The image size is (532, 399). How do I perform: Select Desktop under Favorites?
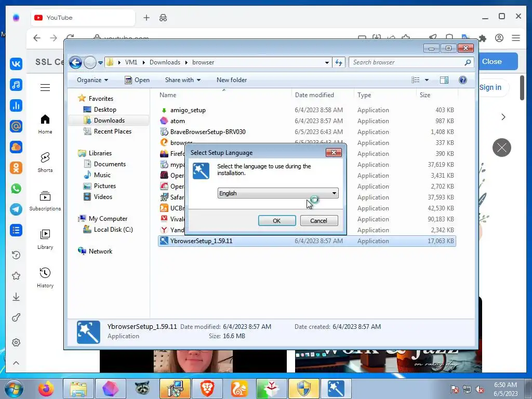coord(105,110)
